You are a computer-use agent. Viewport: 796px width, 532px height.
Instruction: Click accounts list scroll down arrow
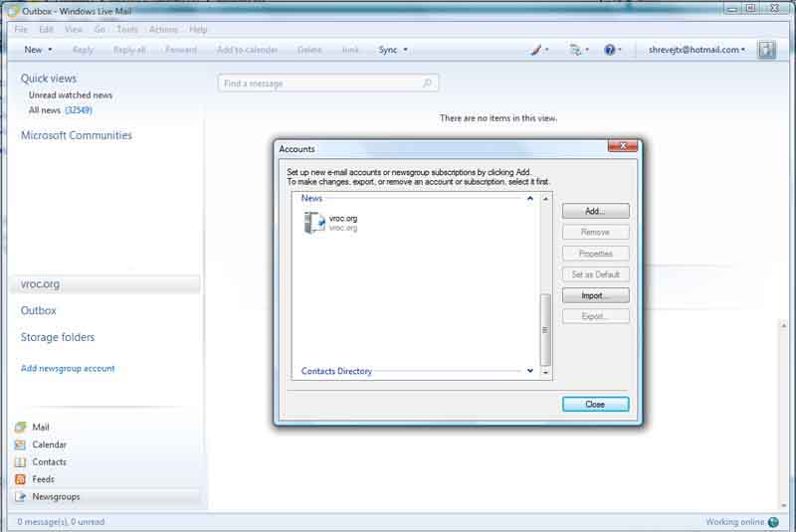[545, 372]
